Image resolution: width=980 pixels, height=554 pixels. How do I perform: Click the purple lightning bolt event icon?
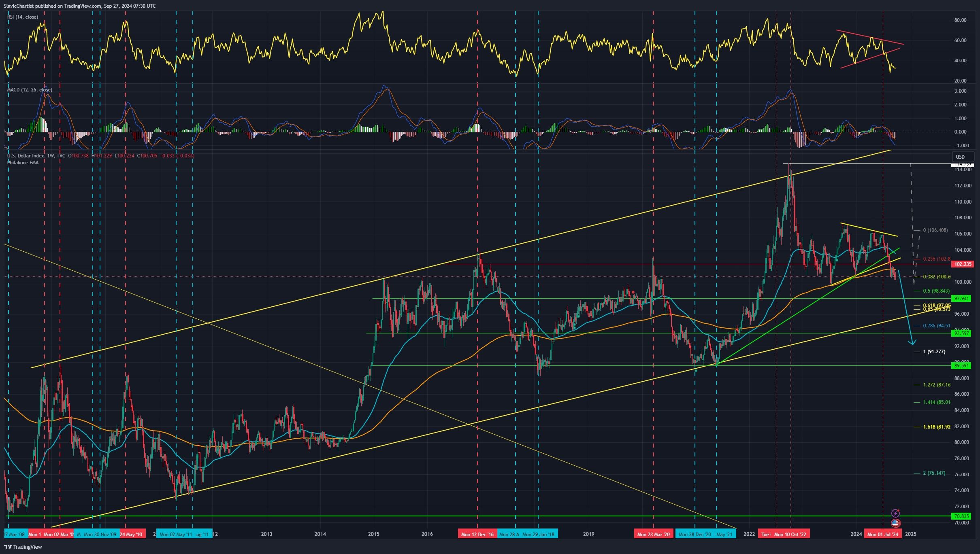[x=896, y=514]
